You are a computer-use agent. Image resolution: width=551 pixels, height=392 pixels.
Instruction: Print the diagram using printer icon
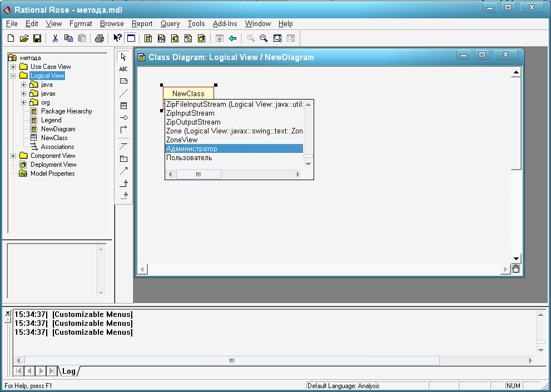point(100,38)
